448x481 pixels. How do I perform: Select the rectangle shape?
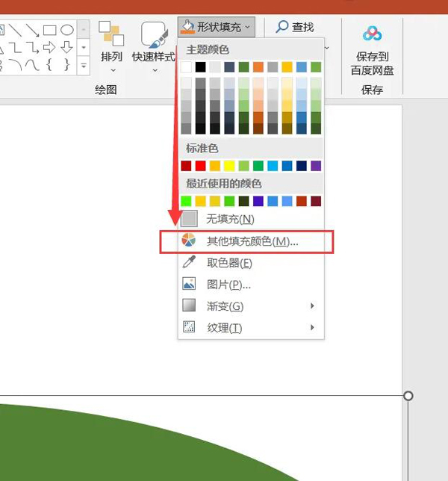pos(50,31)
